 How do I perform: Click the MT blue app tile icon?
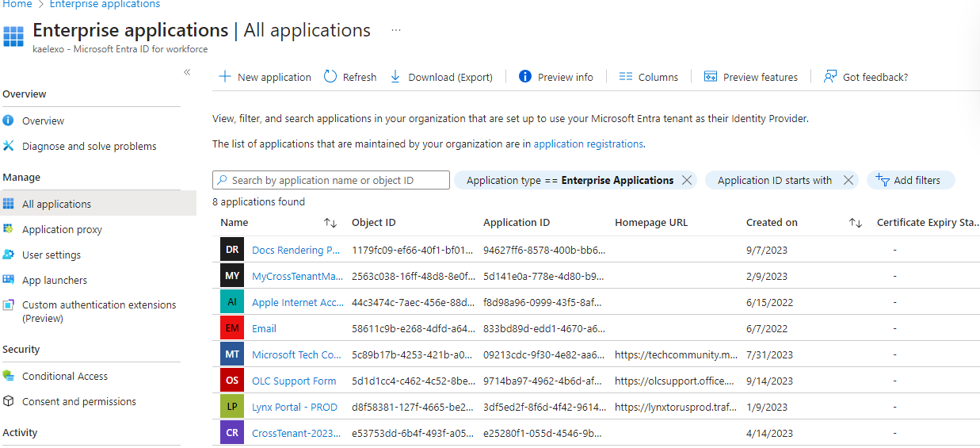[232, 354]
